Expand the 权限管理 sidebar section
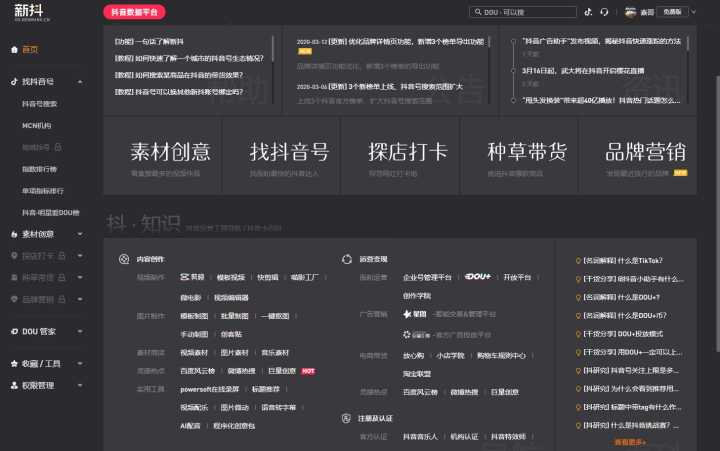Image resolution: width=720 pixels, height=451 pixels. pos(80,385)
